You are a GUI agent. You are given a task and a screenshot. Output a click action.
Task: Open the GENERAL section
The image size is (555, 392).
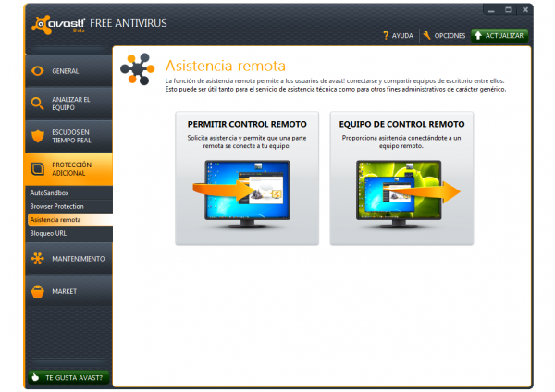coord(69,71)
